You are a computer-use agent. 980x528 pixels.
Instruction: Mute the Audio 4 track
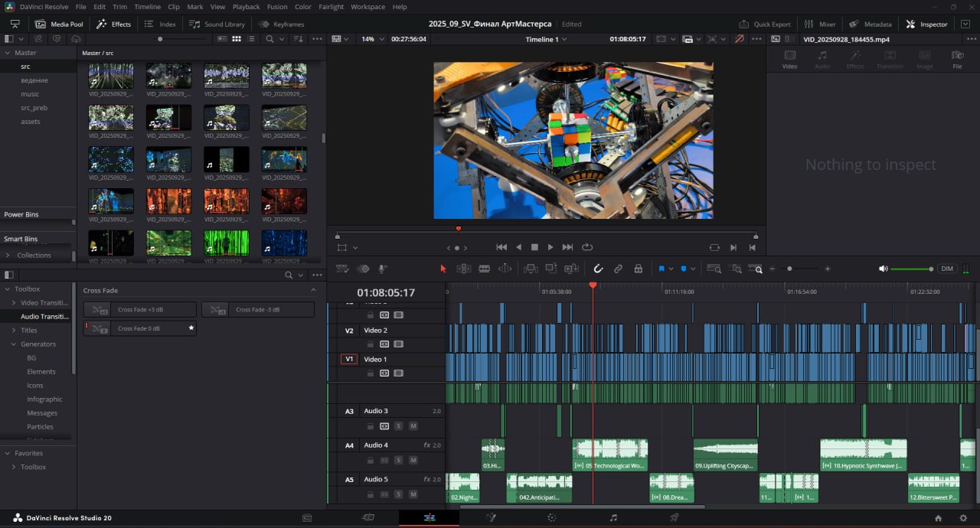pos(413,460)
